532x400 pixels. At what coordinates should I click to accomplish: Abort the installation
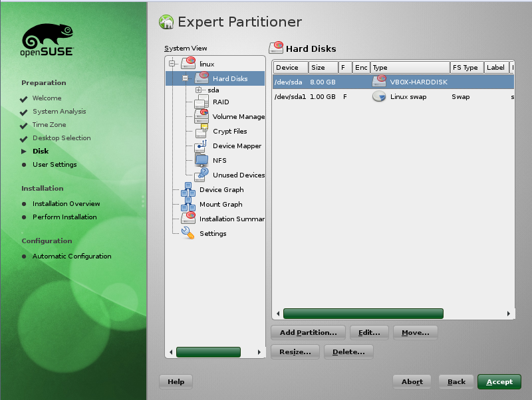[x=412, y=381]
